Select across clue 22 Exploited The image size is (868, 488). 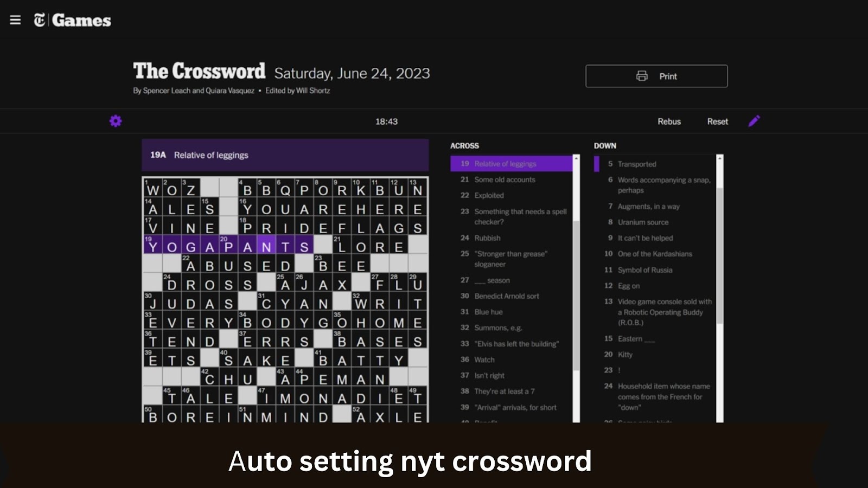click(x=511, y=195)
